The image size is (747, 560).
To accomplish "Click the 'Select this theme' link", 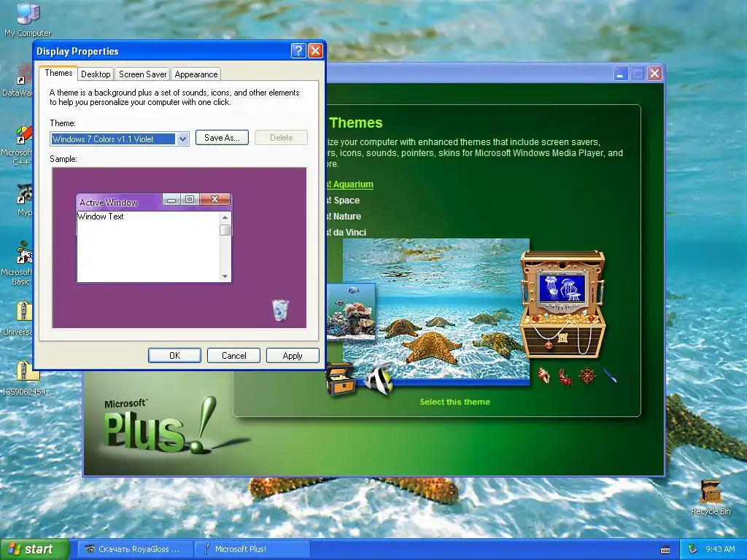I will [454, 402].
